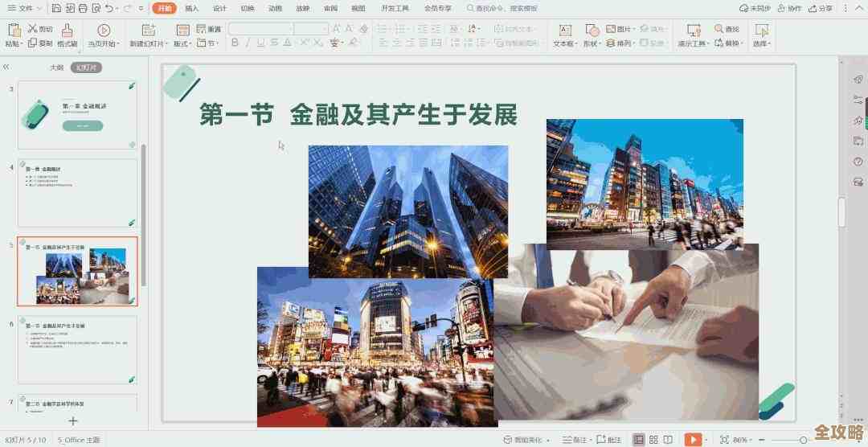Click the zoom out minus button
Viewport: 868px width, 447px height.
point(762,439)
